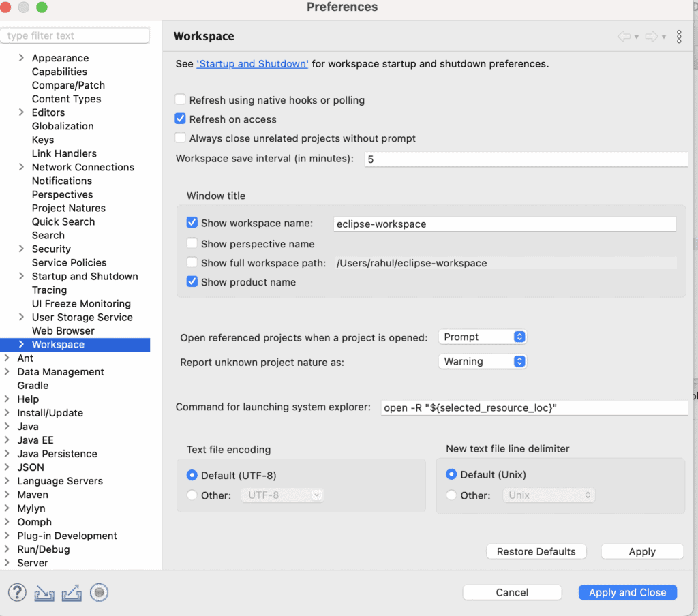Open the forward history dropdown arrow

coord(664,37)
